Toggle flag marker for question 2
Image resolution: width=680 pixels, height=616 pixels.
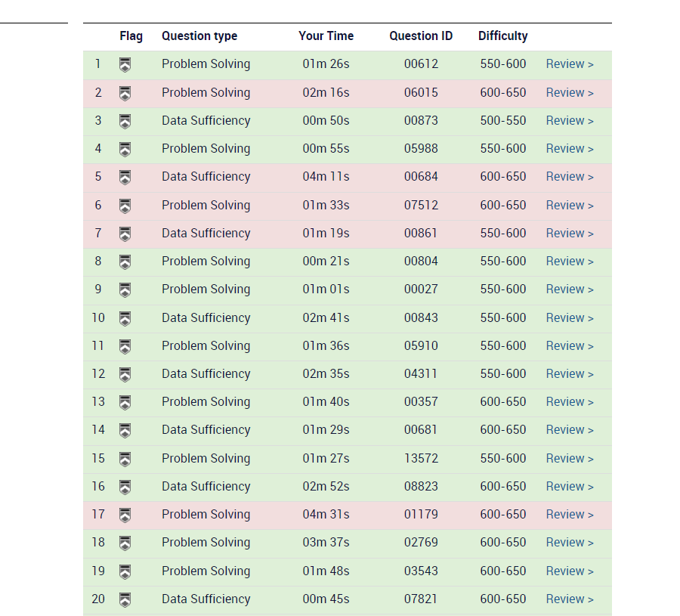point(125,93)
